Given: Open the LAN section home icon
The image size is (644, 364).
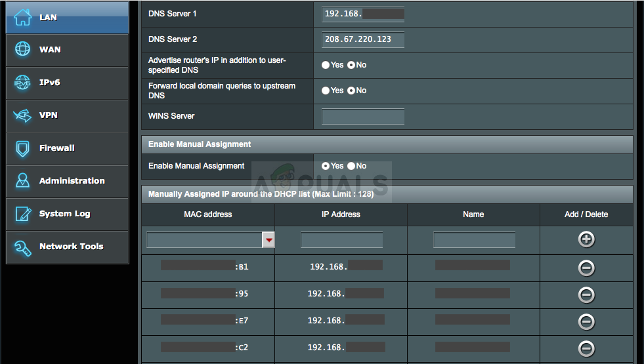Looking at the screenshot, I should point(22,17).
